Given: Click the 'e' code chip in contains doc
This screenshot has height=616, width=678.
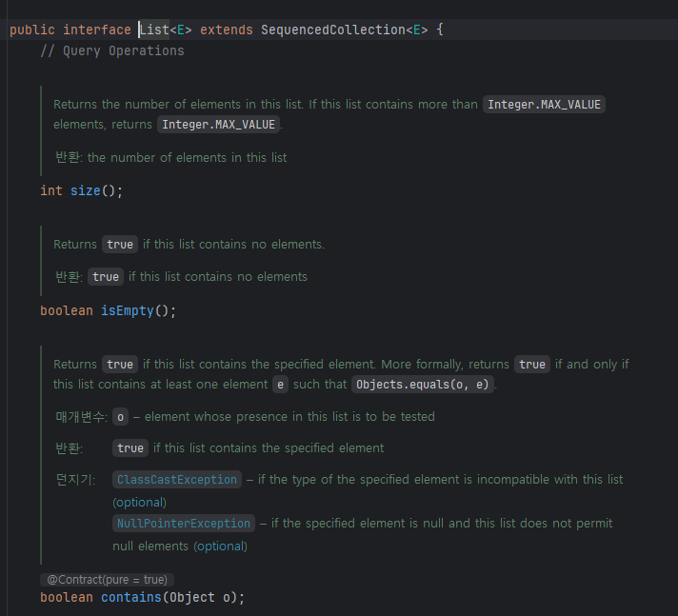Looking at the screenshot, I should click(x=280, y=385).
